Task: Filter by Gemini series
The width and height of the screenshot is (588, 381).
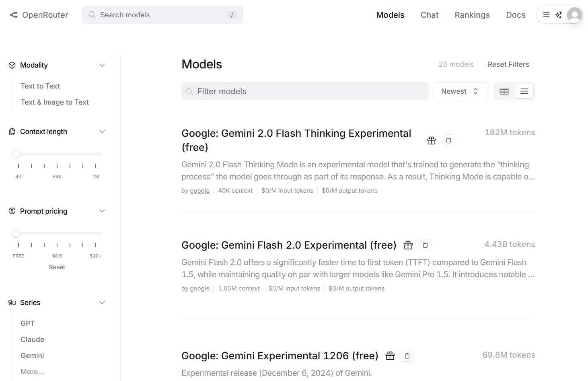Action: (32, 356)
